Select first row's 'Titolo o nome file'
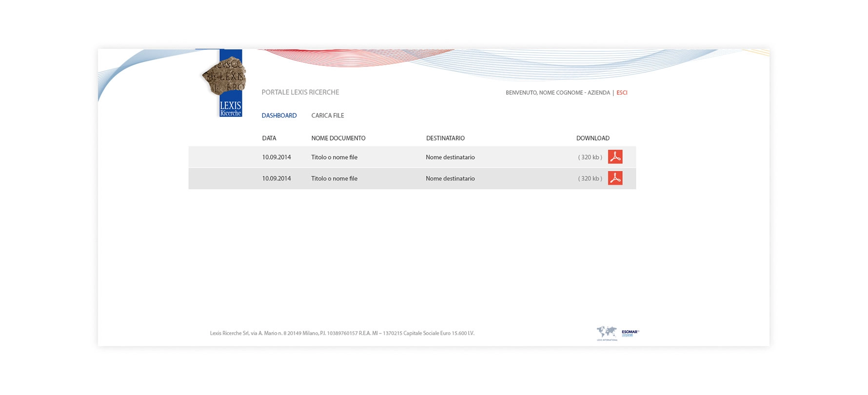Image resolution: width=868 pixels, height=395 pixels. click(334, 157)
